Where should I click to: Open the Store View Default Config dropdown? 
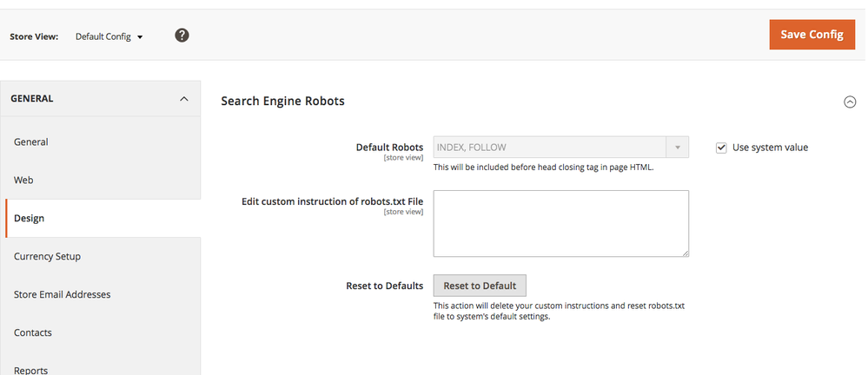[x=109, y=37]
